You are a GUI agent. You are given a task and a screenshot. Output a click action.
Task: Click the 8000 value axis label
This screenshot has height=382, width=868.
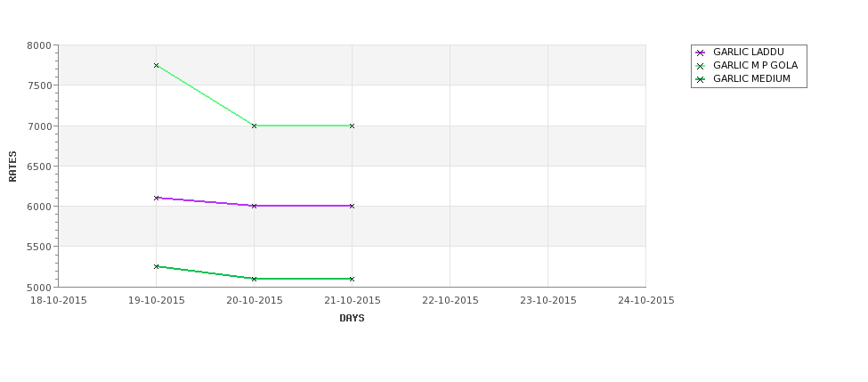[x=39, y=46]
